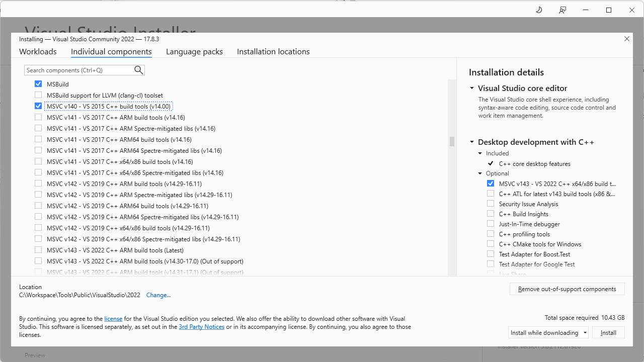Enable MSBuild support for LLVM (clang-cl) toolset

(38, 95)
